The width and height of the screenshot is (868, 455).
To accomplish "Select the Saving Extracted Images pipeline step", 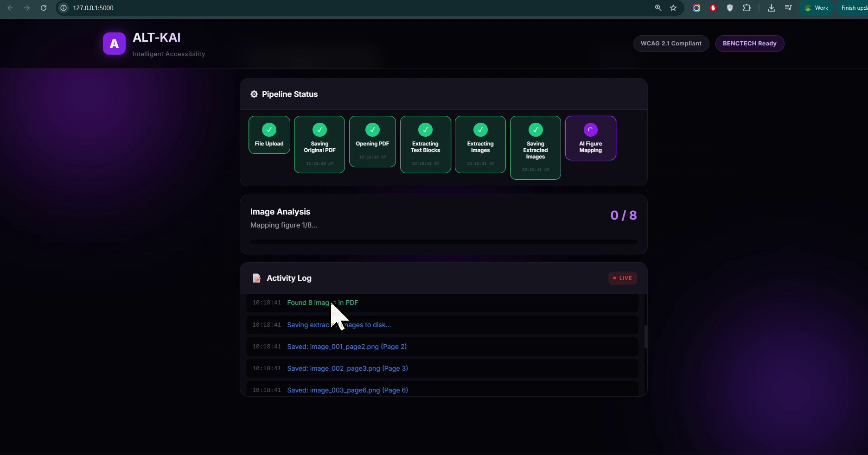I will point(535,148).
